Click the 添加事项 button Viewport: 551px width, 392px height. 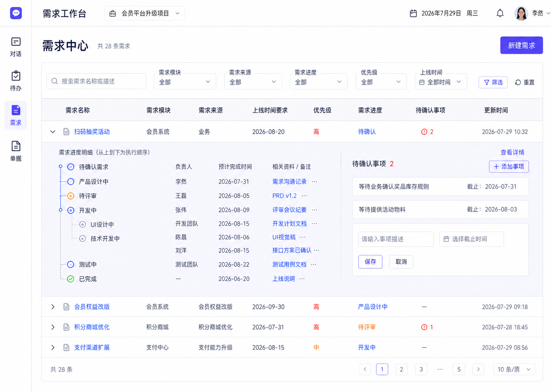(x=509, y=167)
